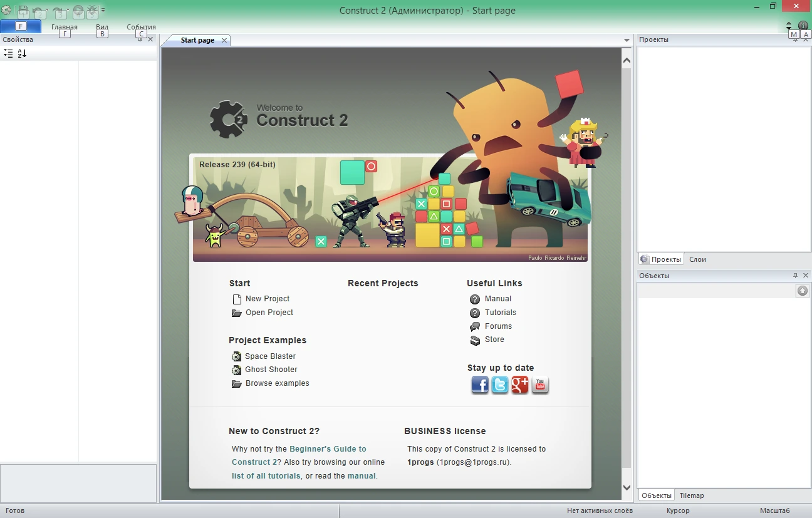This screenshot has width=812, height=518.
Task: Open the Facebook icon under Stay up to date
Action: [480, 385]
